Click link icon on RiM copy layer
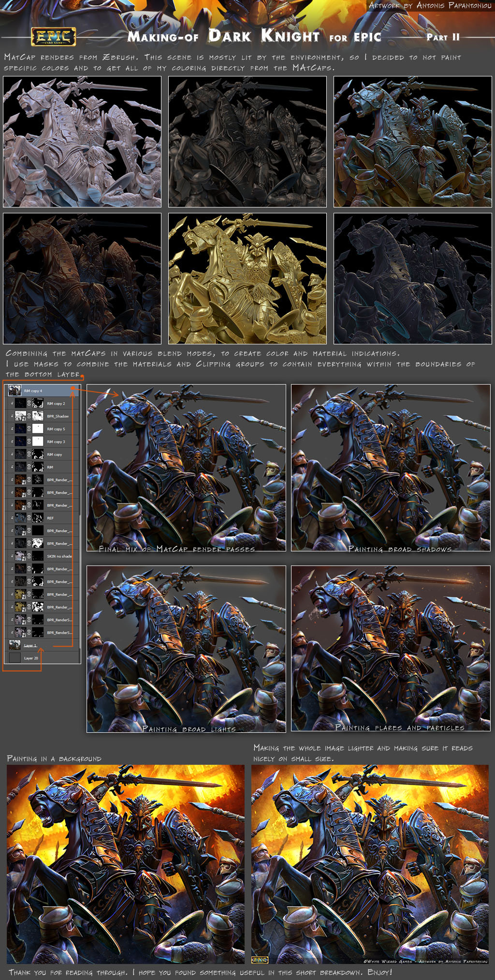The image size is (495, 980). [x=29, y=454]
